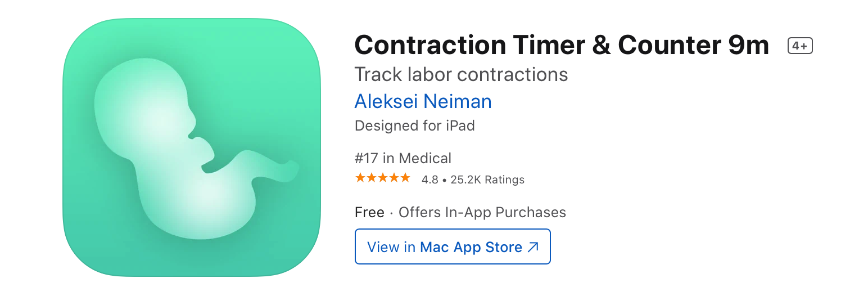Click the arrow icon in the store button

point(533,246)
